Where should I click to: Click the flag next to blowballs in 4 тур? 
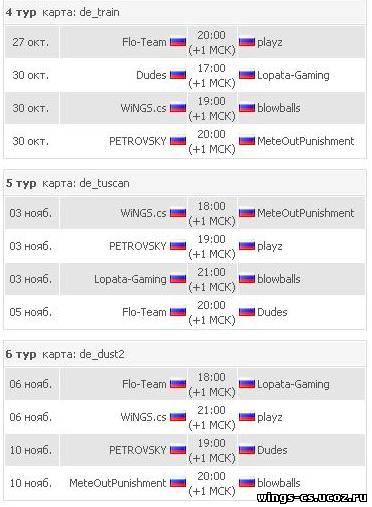[247, 108]
